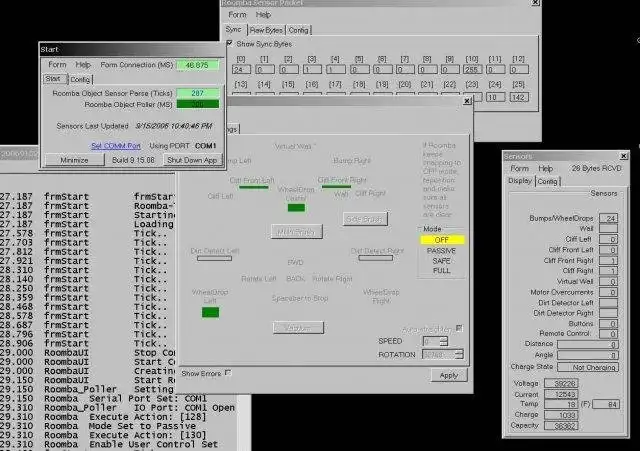Viewport: 640px width, 451px height.
Task: Click the Cliff Front Left green bar
Action: click(x=254, y=187)
